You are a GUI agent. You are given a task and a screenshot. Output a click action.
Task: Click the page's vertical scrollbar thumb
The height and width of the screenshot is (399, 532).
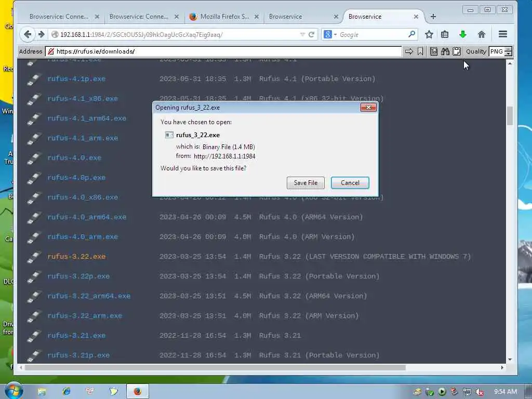click(x=510, y=116)
